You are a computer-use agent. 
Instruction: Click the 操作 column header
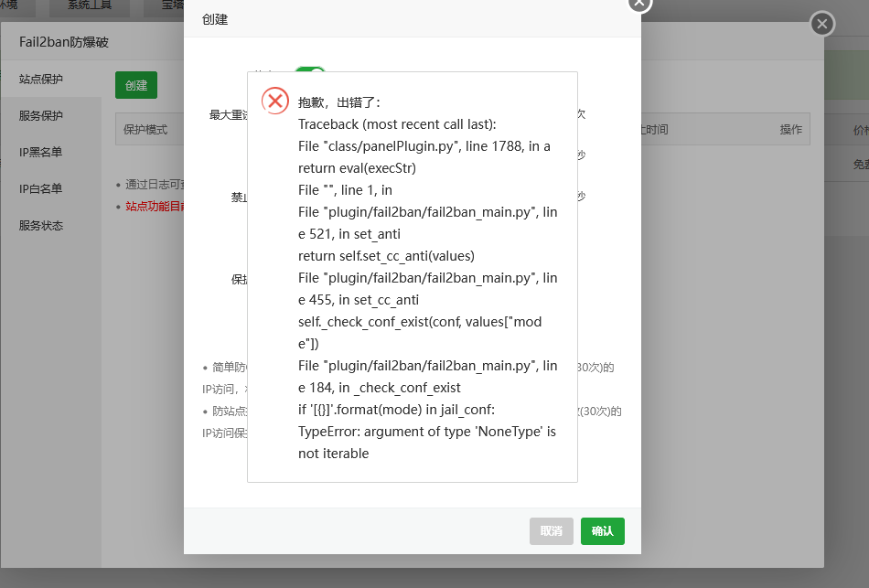click(791, 129)
